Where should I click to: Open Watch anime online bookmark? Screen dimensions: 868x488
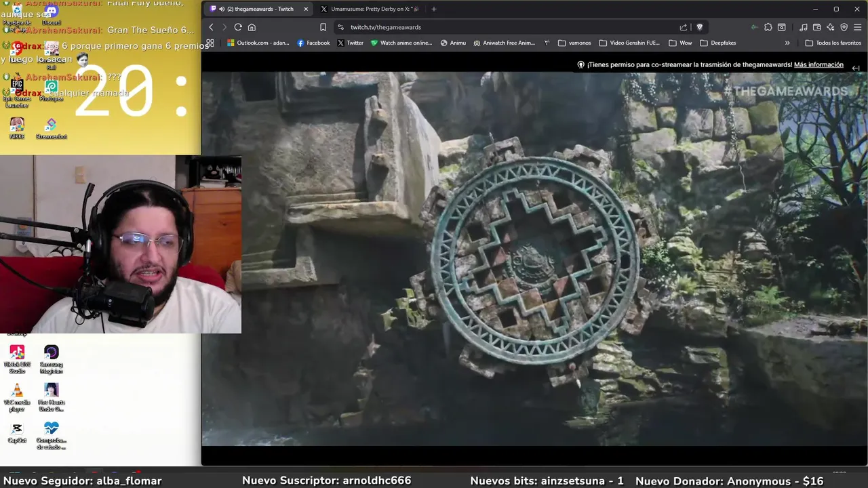pos(401,43)
